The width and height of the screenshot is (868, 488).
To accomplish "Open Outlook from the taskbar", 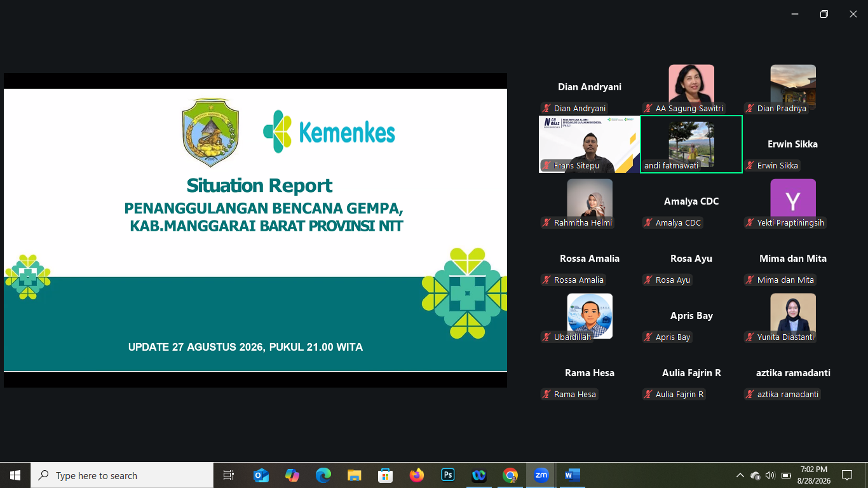I will click(x=261, y=475).
